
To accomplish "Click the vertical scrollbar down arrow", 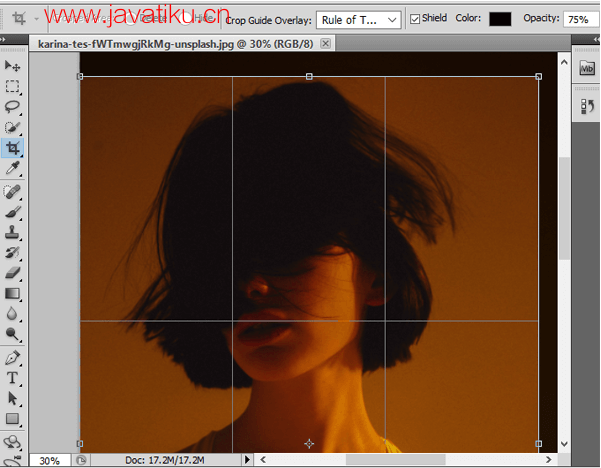I will (564, 444).
